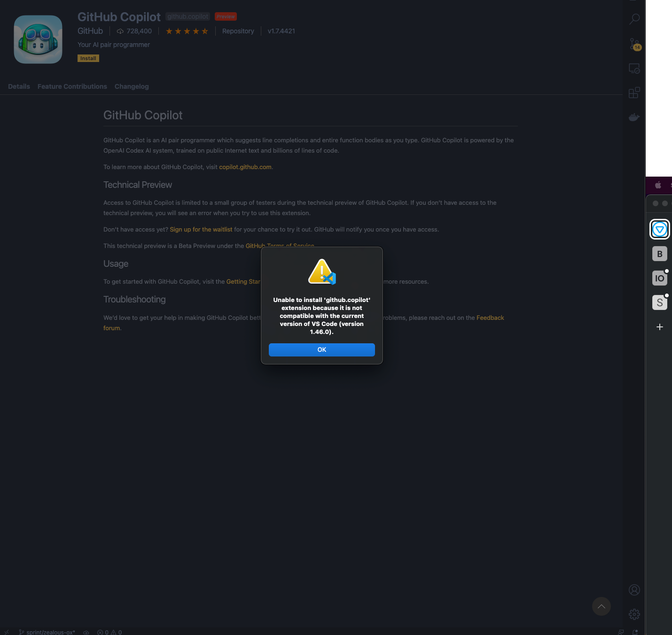Open the Apple menu
Viewport: 672px width, 635px height.
[658, 185]
